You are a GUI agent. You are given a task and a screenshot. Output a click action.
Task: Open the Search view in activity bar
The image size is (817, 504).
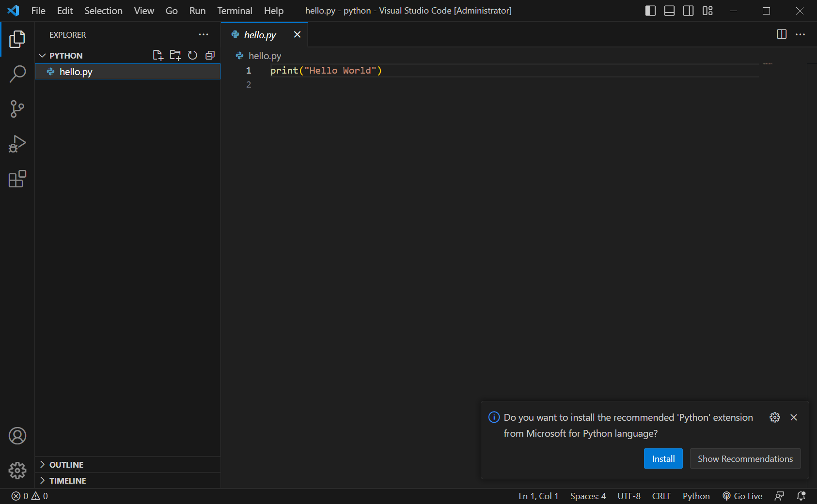pyautogui.click(x=17, y=74)
